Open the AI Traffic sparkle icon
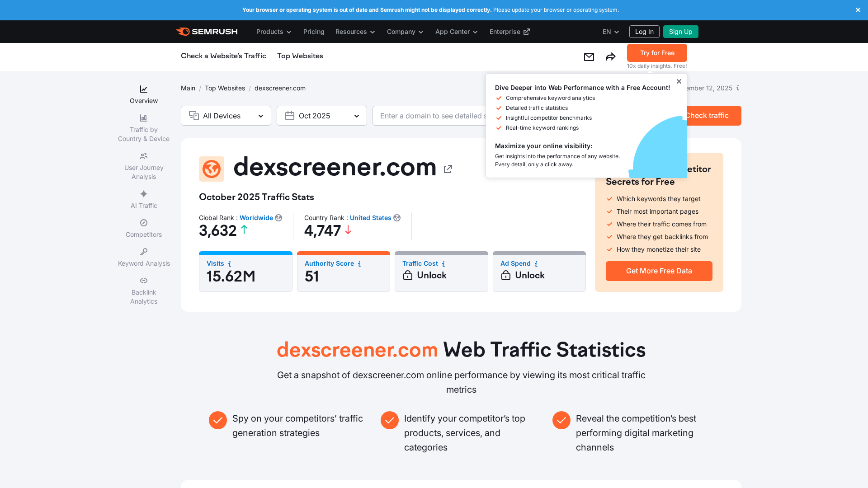The height and width of the screenshot is (488, 868). [144, 194]
